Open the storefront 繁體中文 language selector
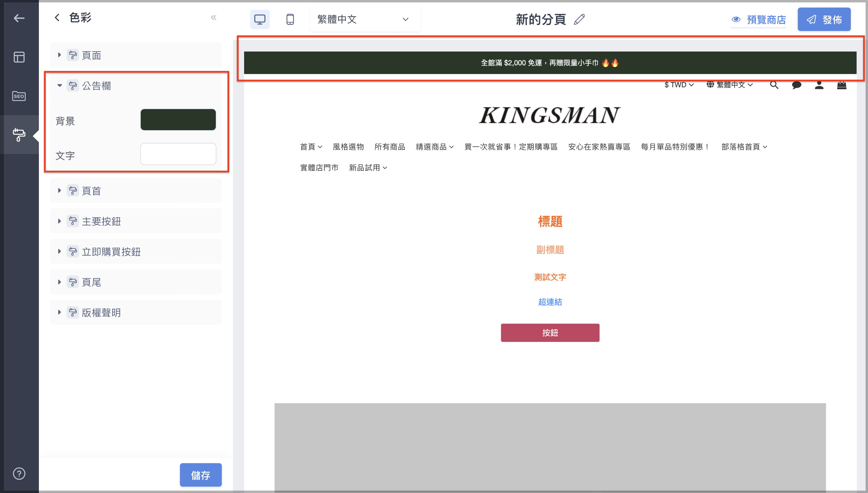The image size is (868, 493). [x=730, y=85]
